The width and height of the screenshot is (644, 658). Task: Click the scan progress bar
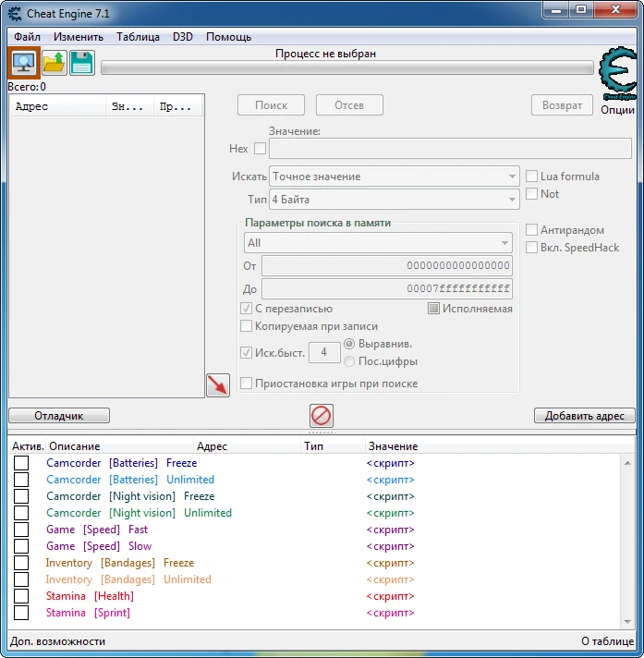347,68
